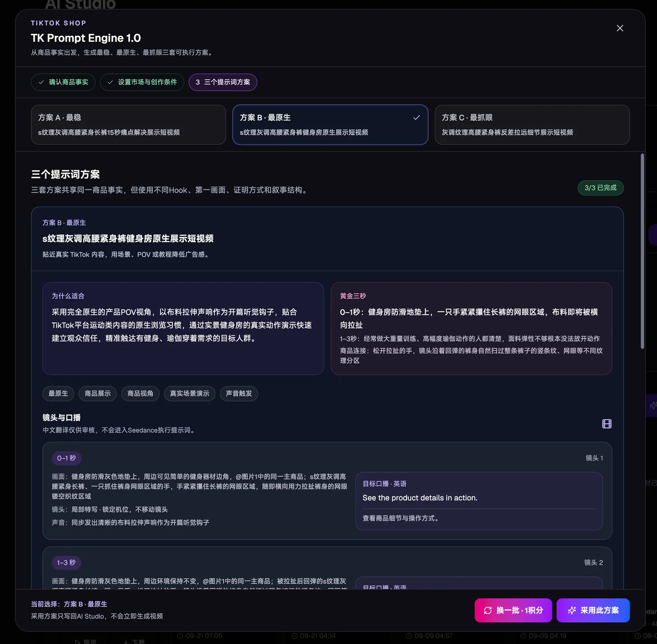Click 采用此方案 button
Viewport: 657px width, 644px height.
(x=593, y=610)
